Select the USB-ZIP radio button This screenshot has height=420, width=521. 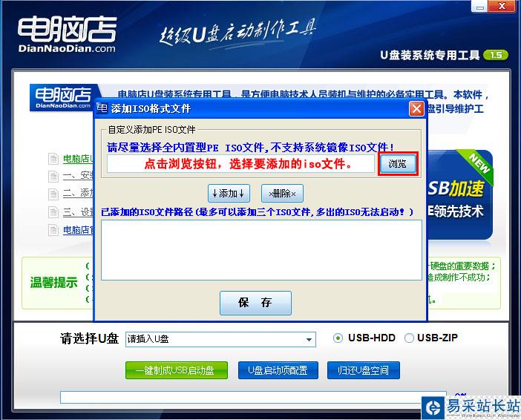pos(409,338)
